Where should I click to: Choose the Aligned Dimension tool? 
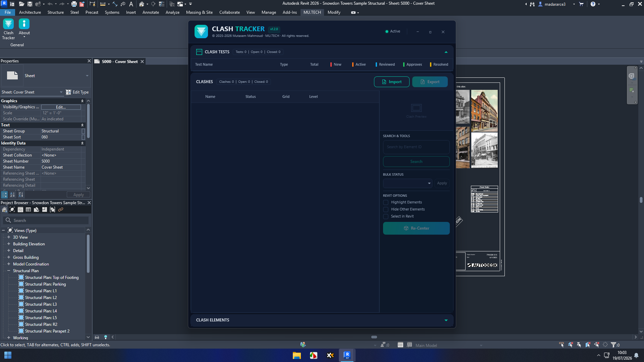(x=115, y=4)
